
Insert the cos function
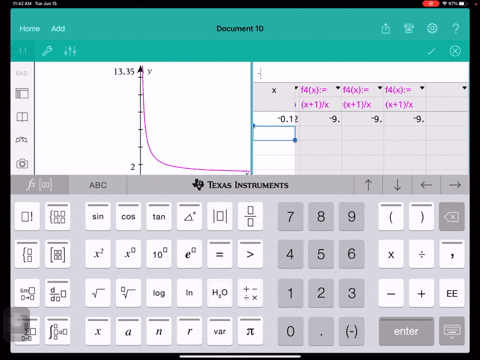128,216
